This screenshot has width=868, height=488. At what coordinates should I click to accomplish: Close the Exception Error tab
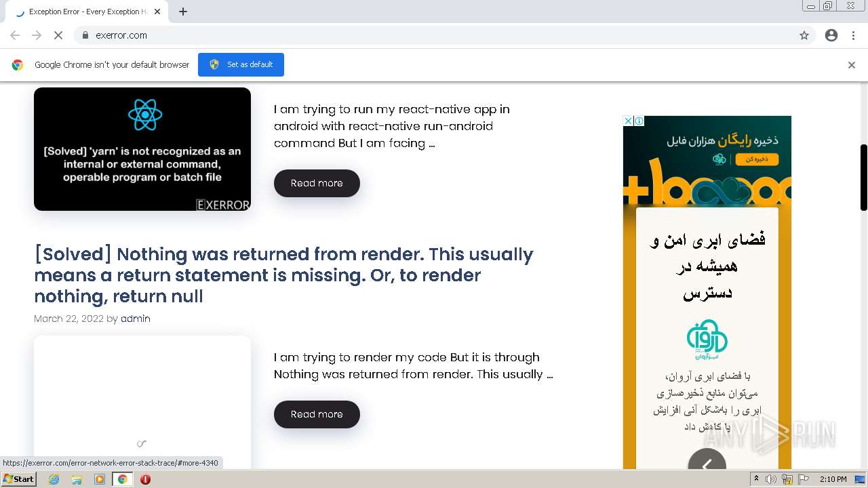pyautogui.click(x=158, y=12)
